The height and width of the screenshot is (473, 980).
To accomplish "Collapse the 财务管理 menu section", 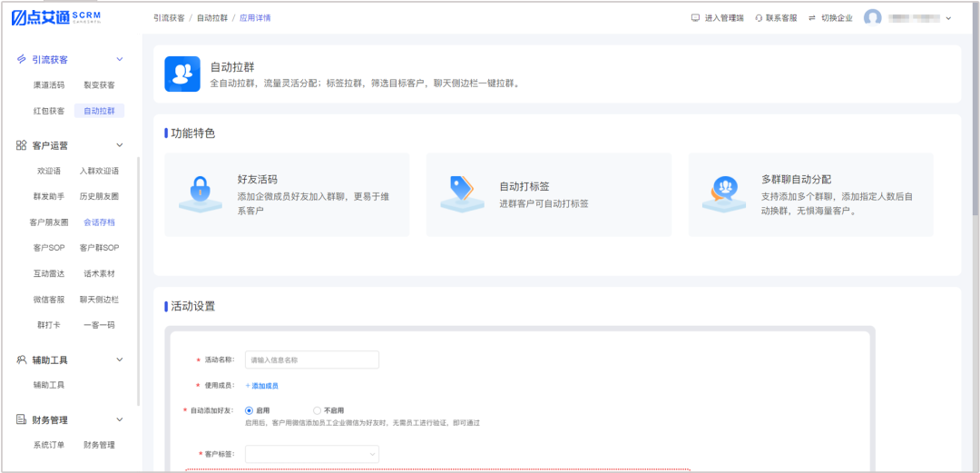I will [x=120, y=419].
